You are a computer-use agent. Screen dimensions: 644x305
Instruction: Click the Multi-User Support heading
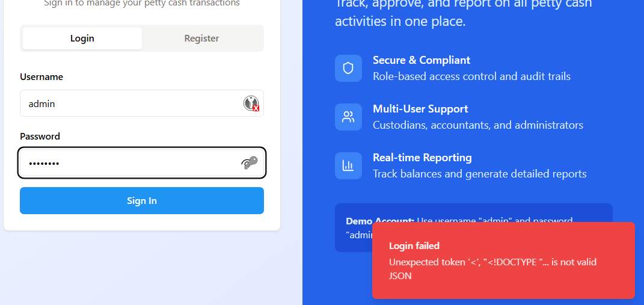pos(420,109)
